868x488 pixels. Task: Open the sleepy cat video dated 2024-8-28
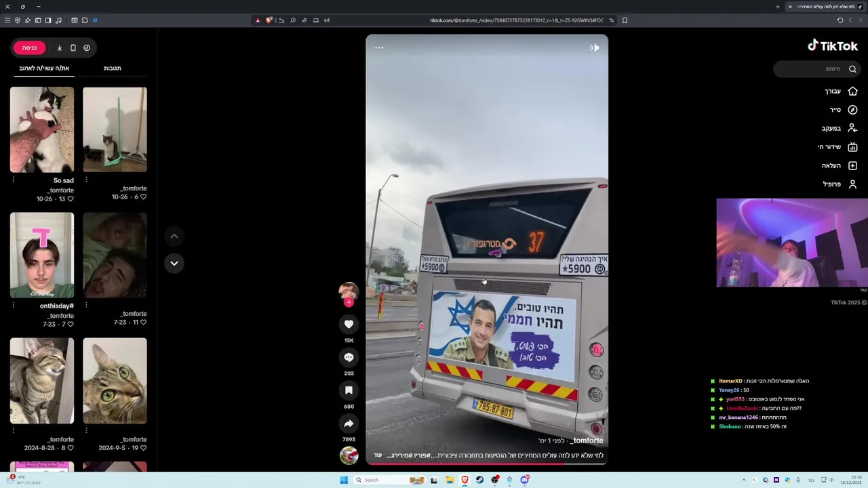[42, 381]
